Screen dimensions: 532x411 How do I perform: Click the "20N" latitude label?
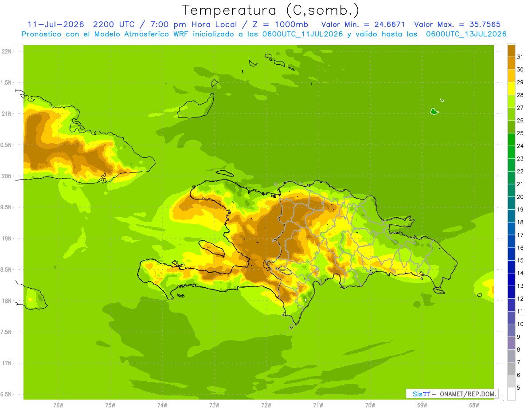click(7, 176)
